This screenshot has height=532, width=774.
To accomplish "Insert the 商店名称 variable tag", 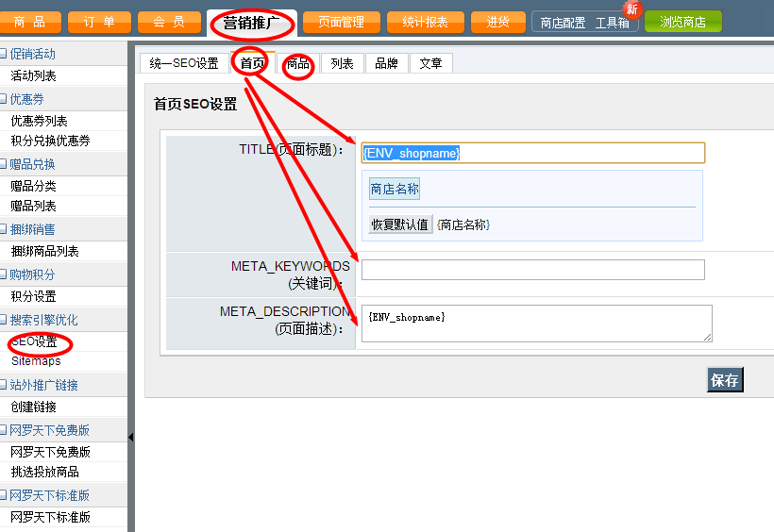I will pos(395,189).
